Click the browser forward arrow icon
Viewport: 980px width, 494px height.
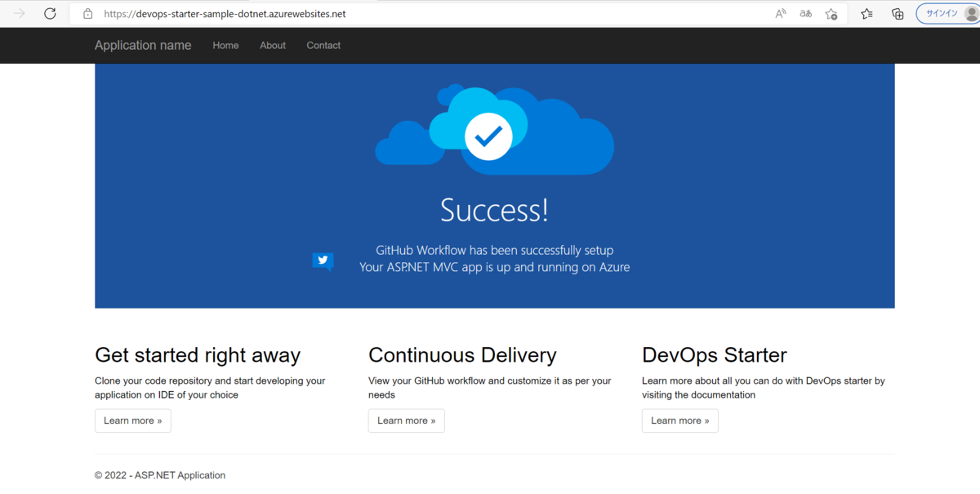pos(20,14)
